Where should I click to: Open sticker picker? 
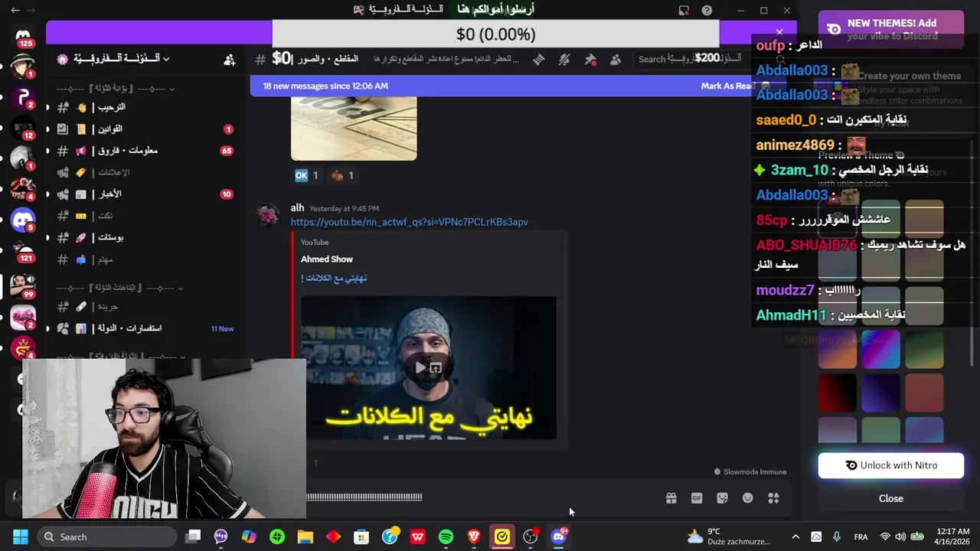click(x=722, y=498)
